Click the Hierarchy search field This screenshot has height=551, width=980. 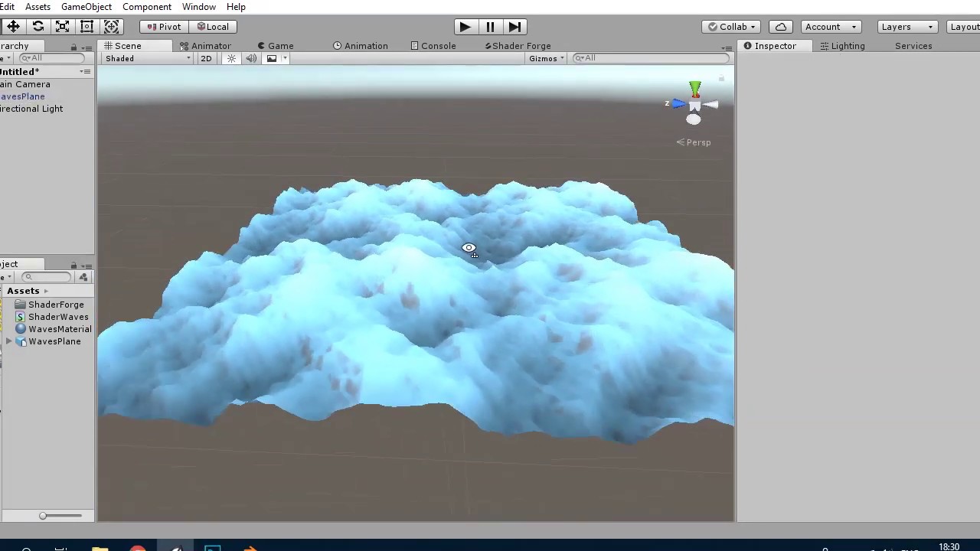coord(51,58)
